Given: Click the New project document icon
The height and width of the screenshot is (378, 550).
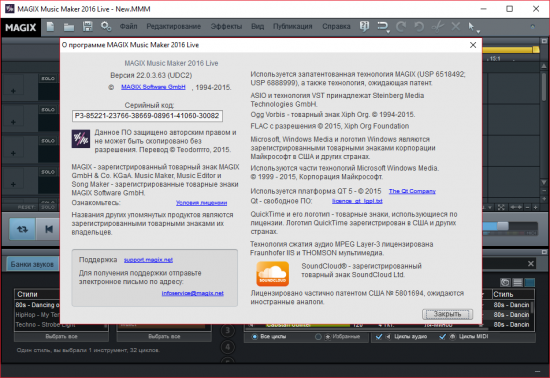Looking at the screenshot, I should coord(51,27).
